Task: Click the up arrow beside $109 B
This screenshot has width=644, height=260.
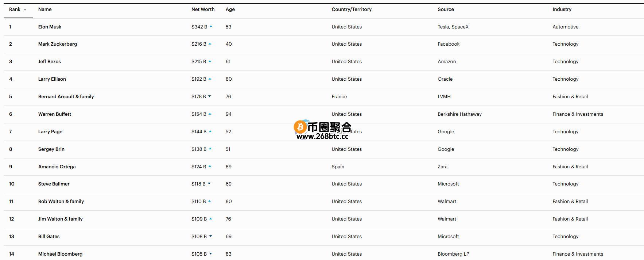Action: coord(210,219)
